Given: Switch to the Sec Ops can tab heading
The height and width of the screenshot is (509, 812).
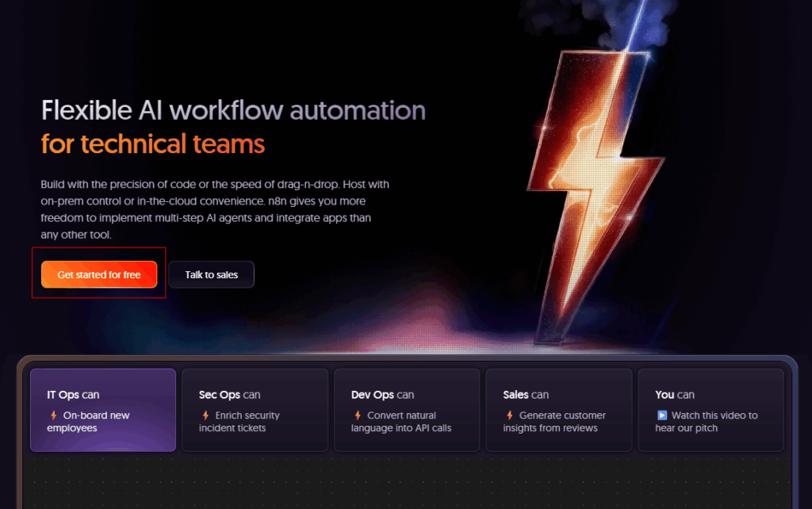Looking at the screenshot, I should click(229, 395).
